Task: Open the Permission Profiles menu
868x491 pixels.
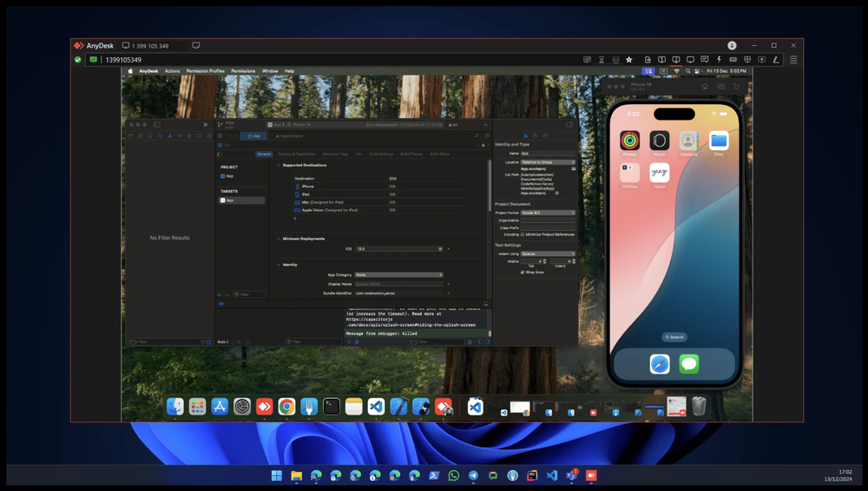Action: (206, 71)
